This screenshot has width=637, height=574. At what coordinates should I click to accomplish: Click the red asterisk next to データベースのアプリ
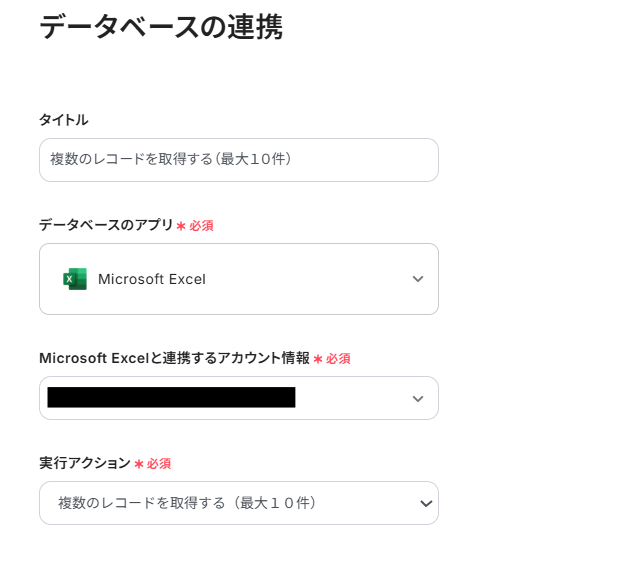tap(181, 226)
